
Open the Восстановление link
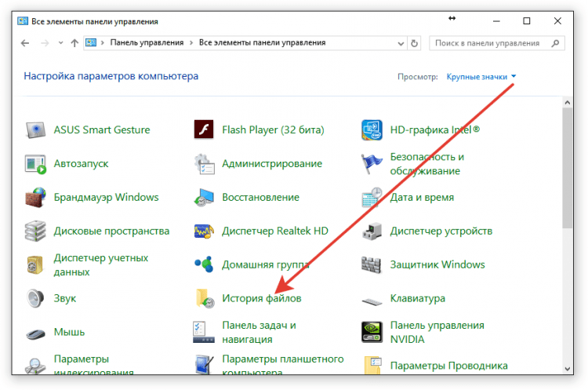pyautogui.click(x=260, y=198)
